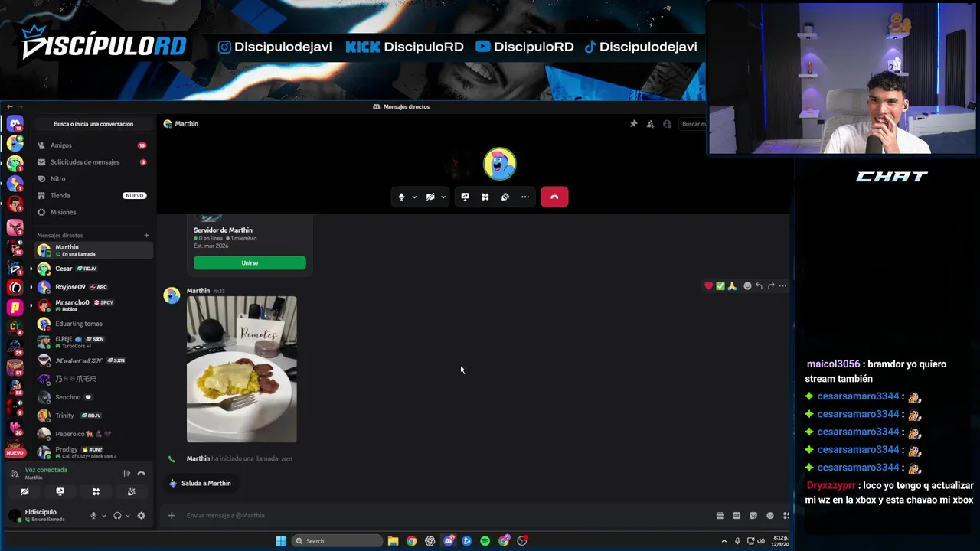Deafen with the headphones icon
Image resolution: width=980 pixels, height=551 pixels.
(117, 515)
